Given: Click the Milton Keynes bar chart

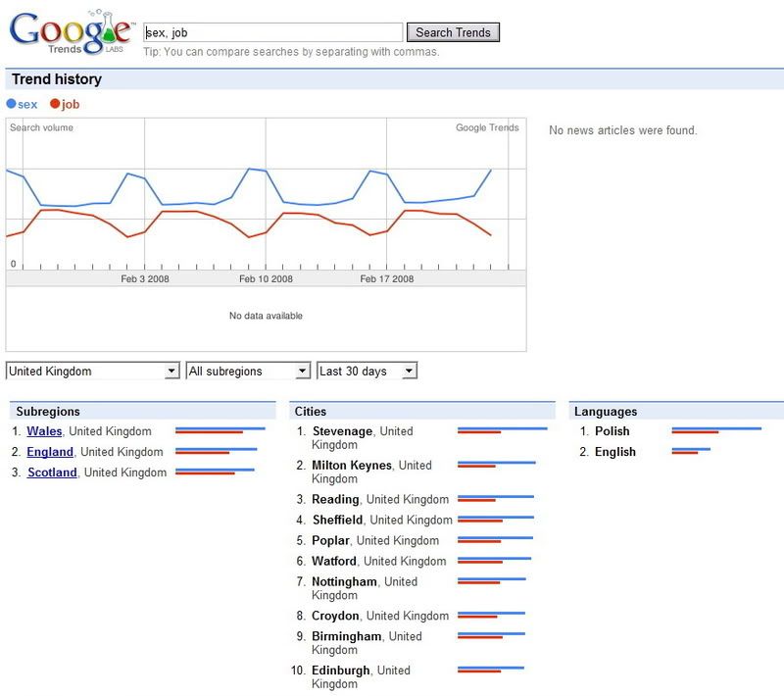Looking at the screenshot, I should (x=496, y=465).
